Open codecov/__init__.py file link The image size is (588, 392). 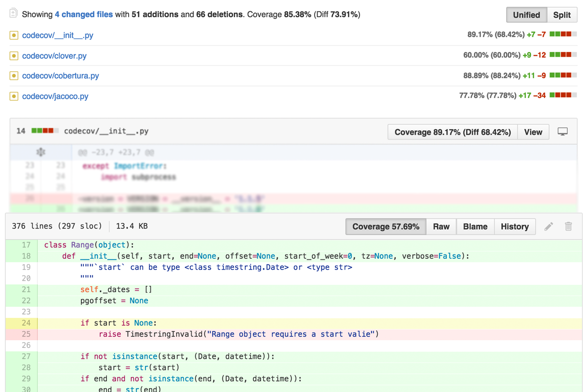(57, 35)
